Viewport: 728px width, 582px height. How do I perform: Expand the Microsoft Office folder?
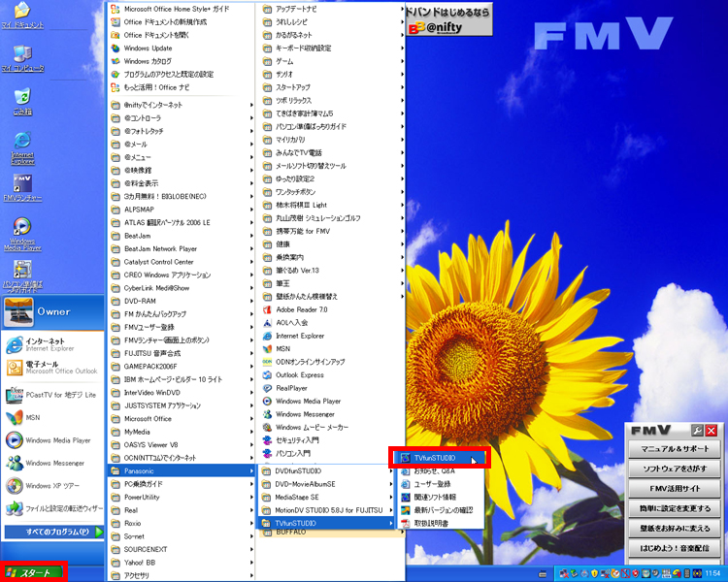point(182,419)
